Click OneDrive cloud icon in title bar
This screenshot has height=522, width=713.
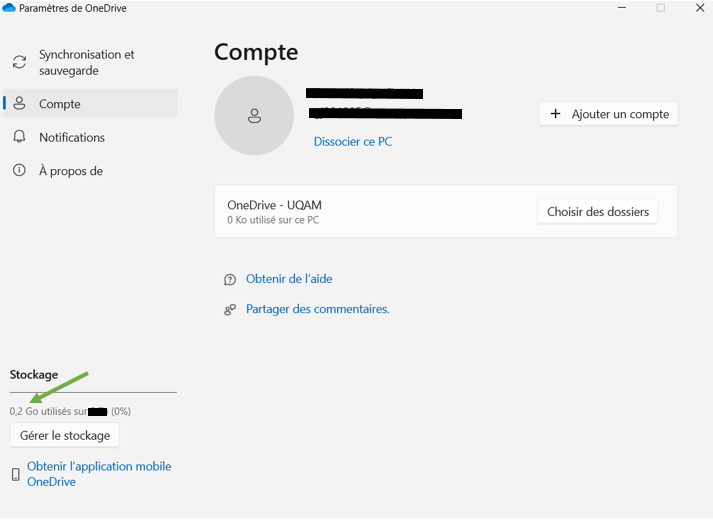(x=9, y=8)
